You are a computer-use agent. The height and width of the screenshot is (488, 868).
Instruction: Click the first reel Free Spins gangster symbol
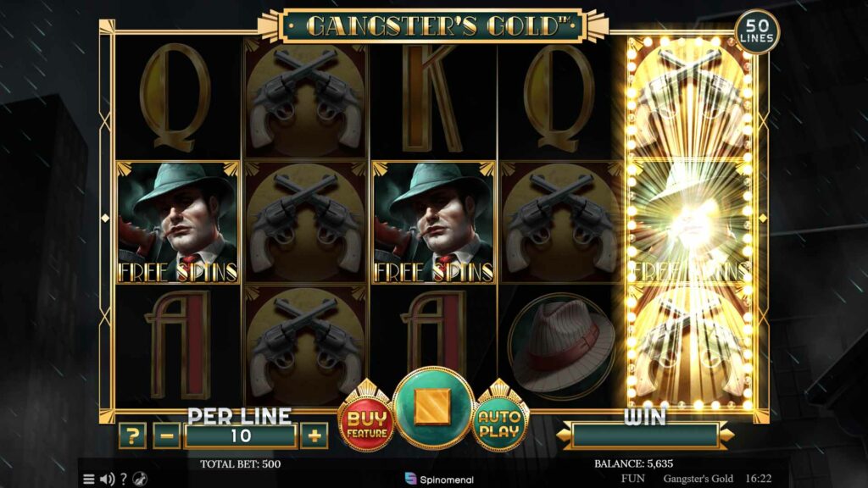coord(178,223)
